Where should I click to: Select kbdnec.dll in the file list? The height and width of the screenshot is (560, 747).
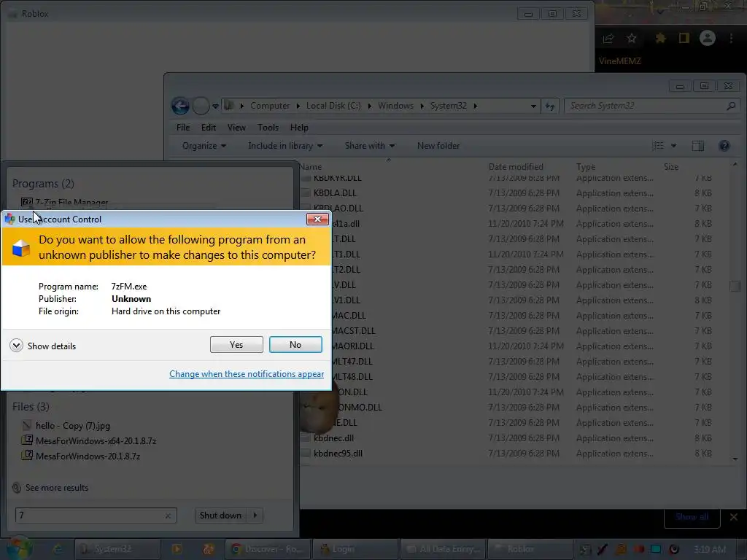333,438
